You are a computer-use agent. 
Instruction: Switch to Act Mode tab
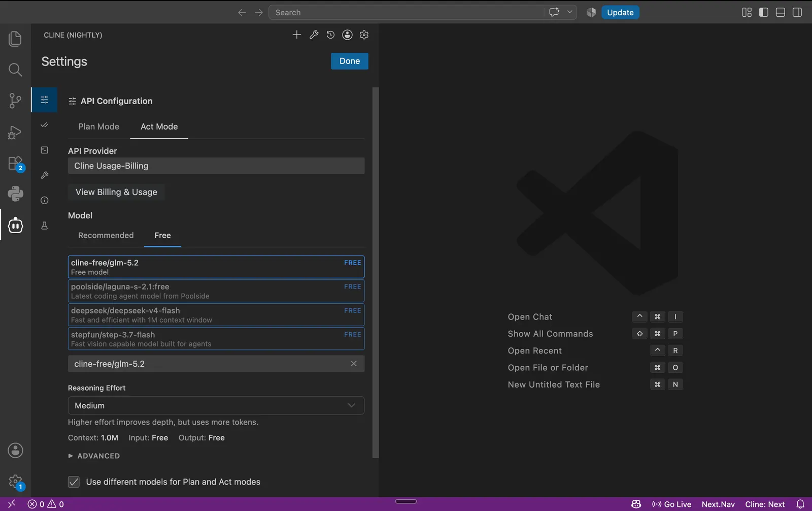(159, 126)
